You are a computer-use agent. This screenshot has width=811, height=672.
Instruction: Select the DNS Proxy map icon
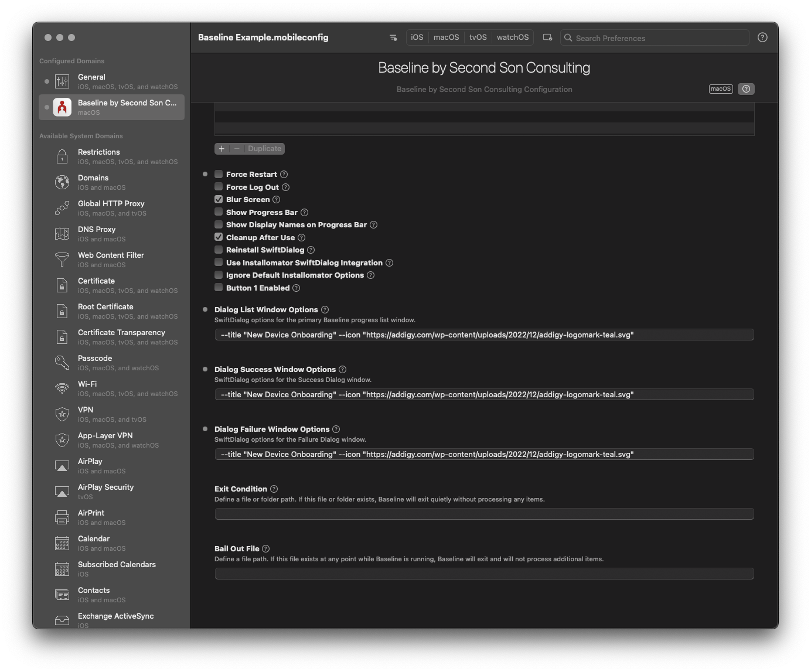[x=62, y=234]
